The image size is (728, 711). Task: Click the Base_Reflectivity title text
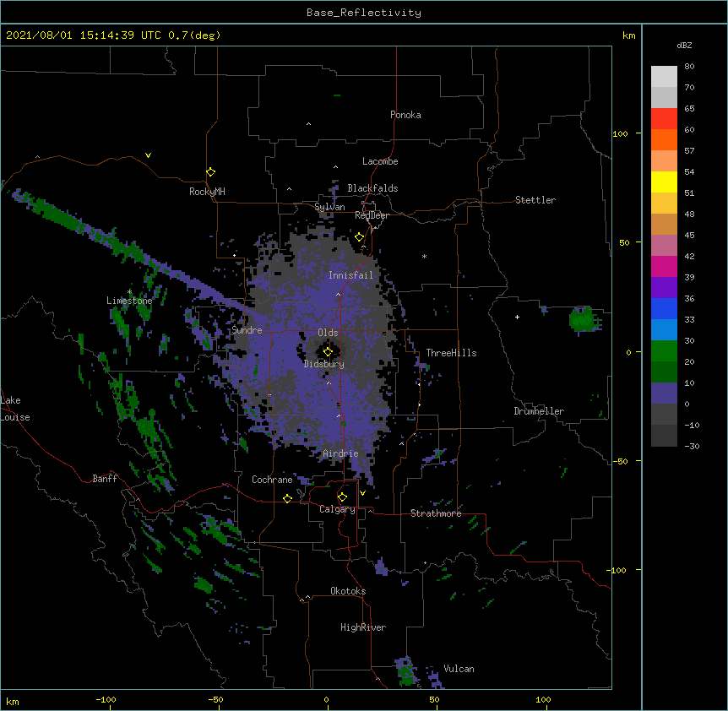point(364,13)
